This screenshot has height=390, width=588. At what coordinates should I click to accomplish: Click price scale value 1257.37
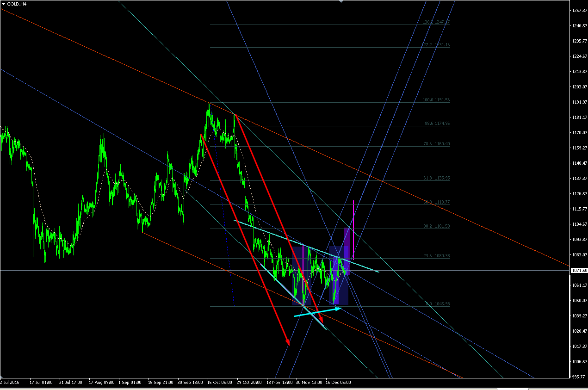coord(579,10)
